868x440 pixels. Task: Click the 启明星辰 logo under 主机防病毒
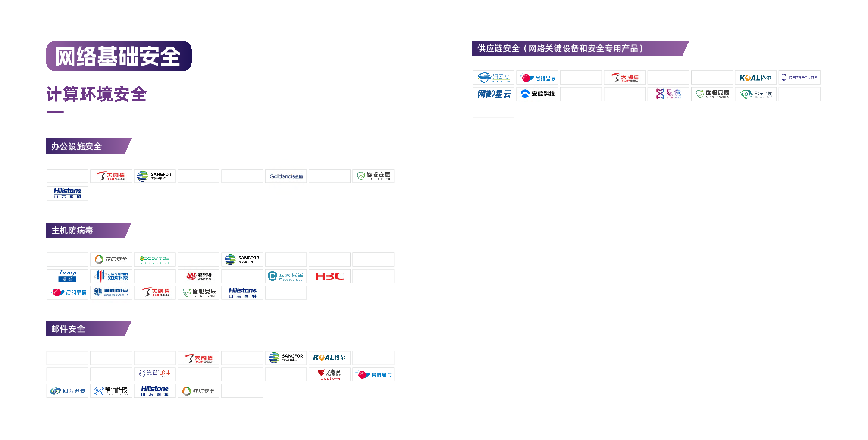click(67, 292)
